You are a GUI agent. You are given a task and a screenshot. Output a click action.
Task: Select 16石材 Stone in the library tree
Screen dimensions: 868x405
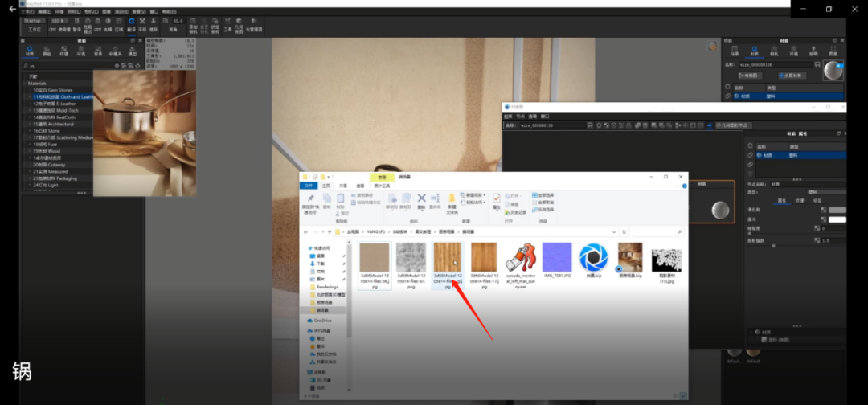click(47, 131)
